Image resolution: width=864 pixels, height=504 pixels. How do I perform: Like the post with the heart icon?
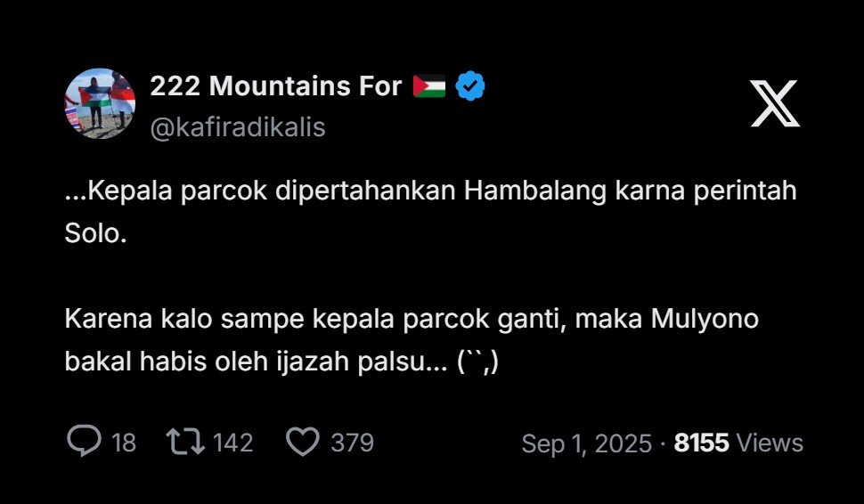[x=303, y=442]
